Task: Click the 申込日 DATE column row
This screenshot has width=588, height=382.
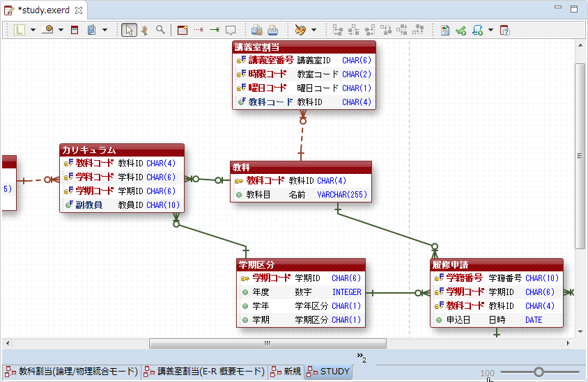Action: 497,320
